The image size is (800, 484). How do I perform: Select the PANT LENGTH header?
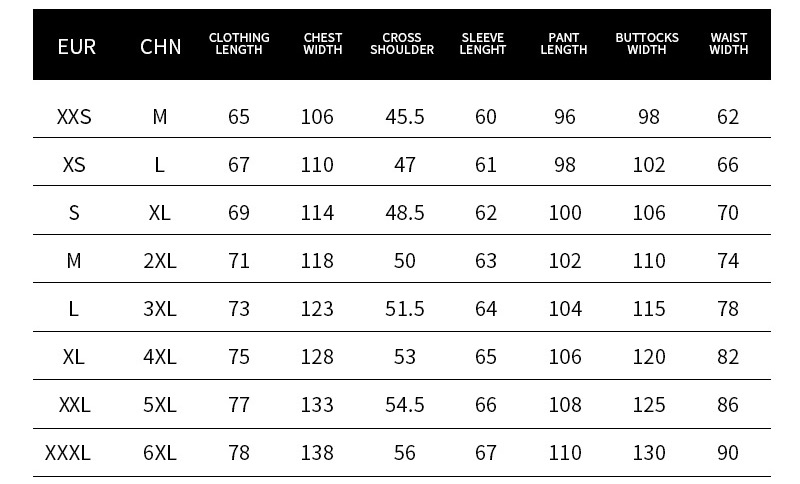click(x=564, y=44)
